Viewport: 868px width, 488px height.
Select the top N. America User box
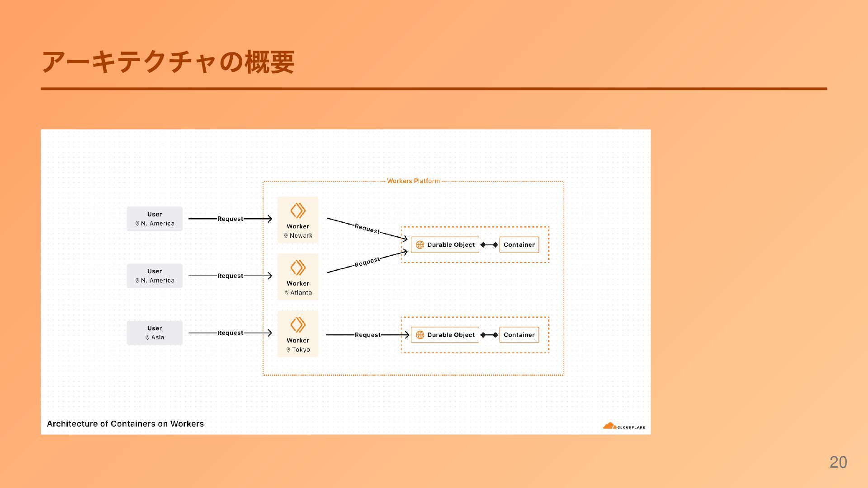click(x=155, y=219)
